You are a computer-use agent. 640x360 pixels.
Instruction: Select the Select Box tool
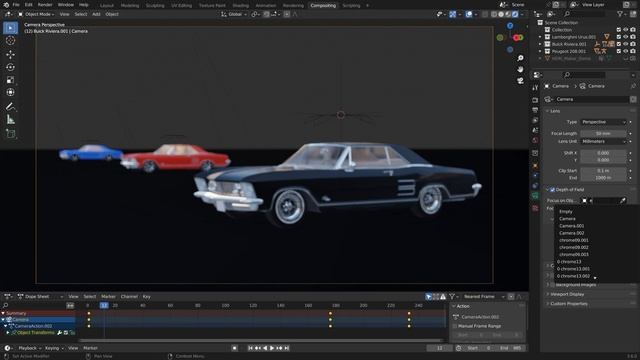(x=11, y=28)
